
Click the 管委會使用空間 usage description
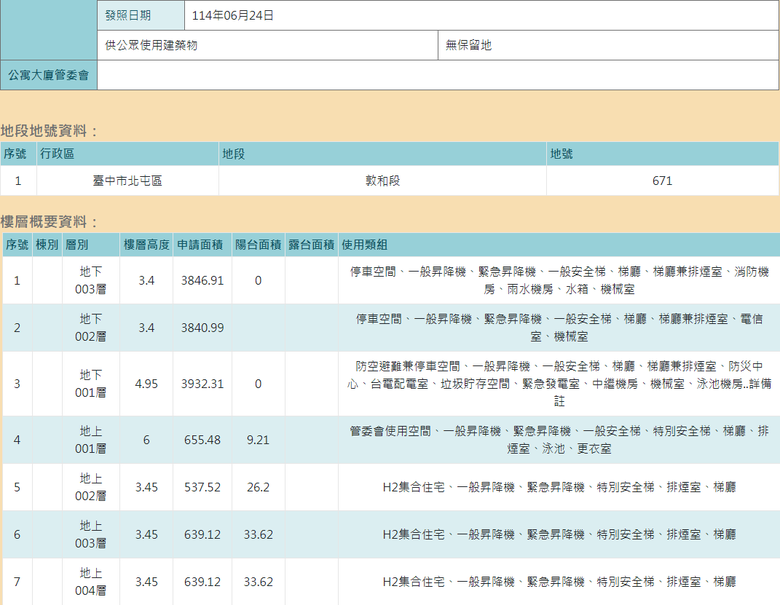click(x=559, y=440)
